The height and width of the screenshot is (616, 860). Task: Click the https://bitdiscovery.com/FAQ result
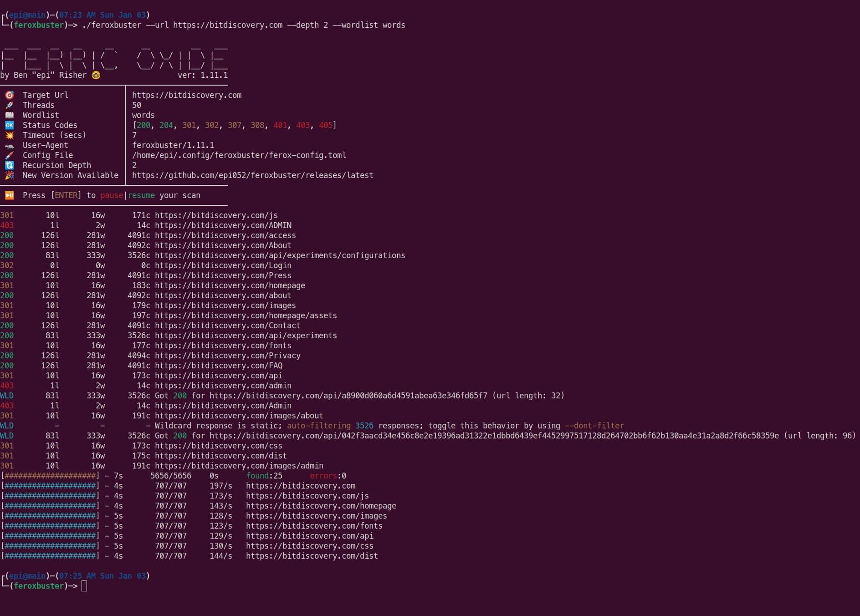pyautogui.click(x=219, y=366)
